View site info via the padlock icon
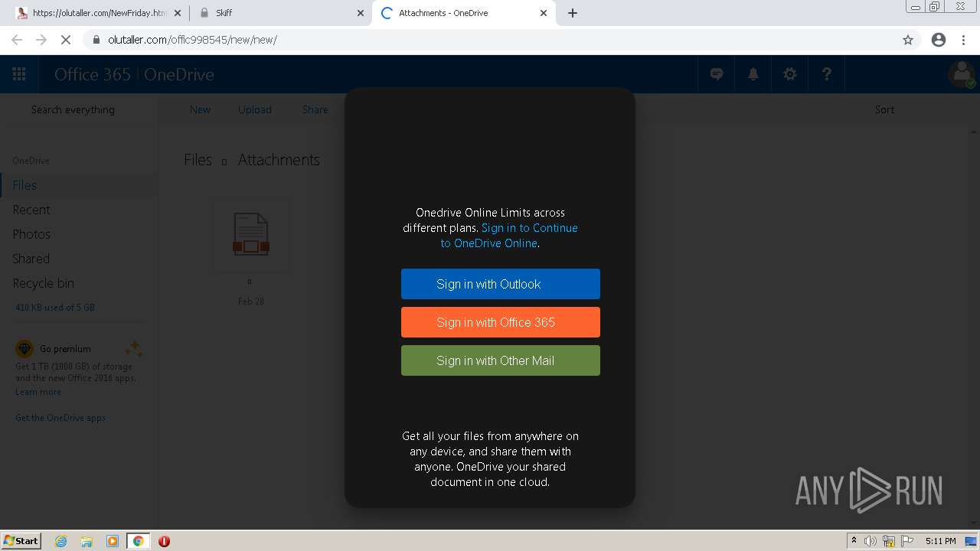This screenshot has height=551, width=980. pyautogui.click(x=96, y=40)
